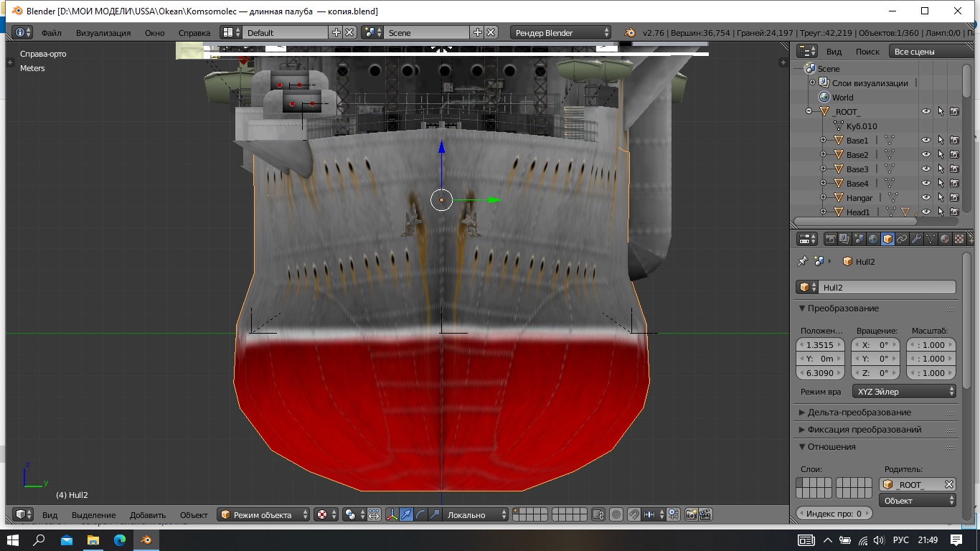Open the object mode dropdown 'Режим объекта'

click(263, 514)
